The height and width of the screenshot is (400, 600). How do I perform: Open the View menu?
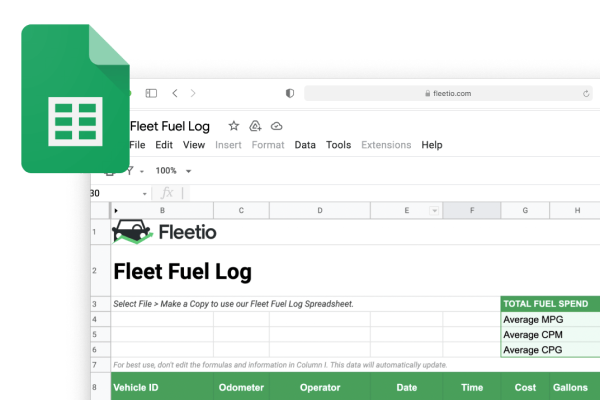click(194, 145)
